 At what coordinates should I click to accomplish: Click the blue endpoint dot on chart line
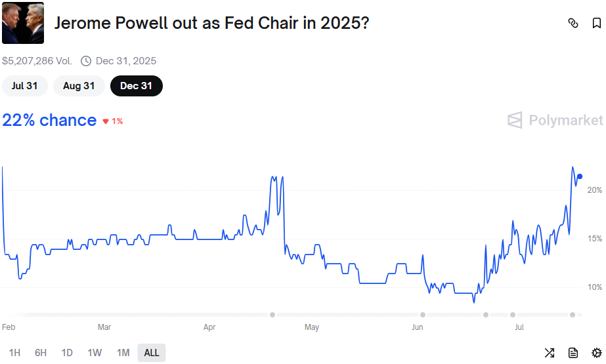[579, 176]
